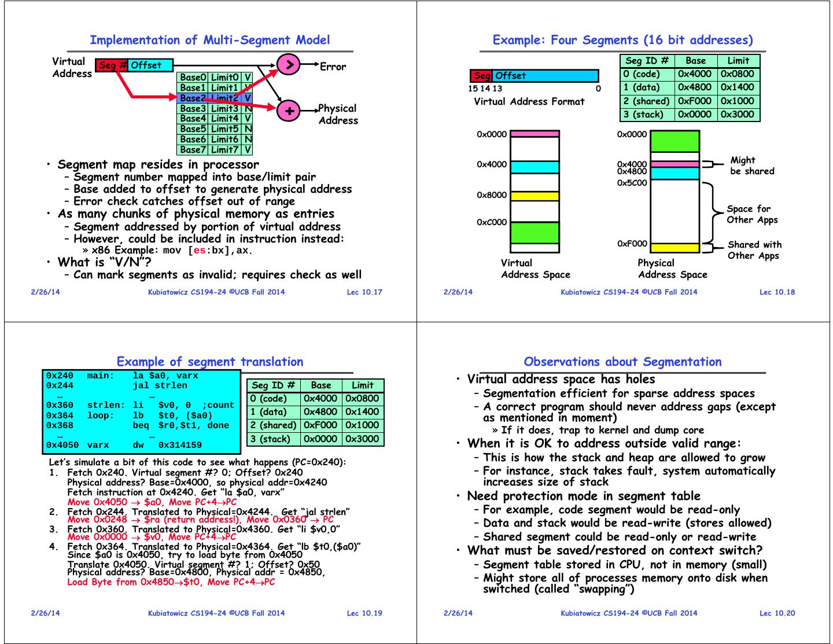Select the title "Implementation of Multi-Segment Model"
The image size is (833, 644).
click(210, 40)
